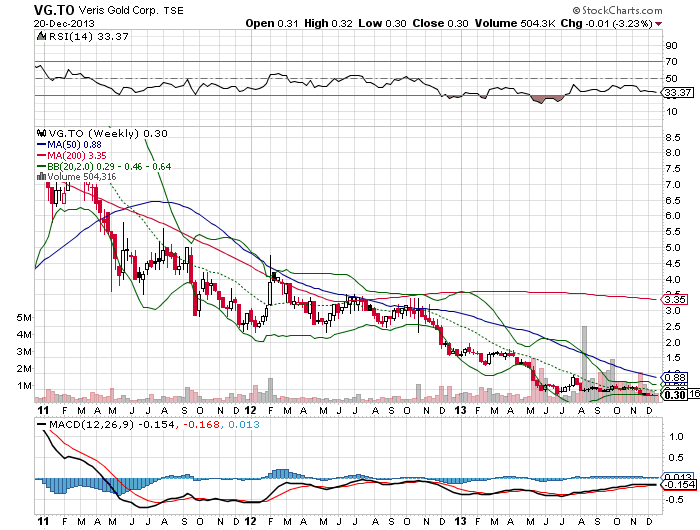Click the MACD(12,26,9) line legend icon
This screenshot has width=700, height=530.
tap(42, 426)
